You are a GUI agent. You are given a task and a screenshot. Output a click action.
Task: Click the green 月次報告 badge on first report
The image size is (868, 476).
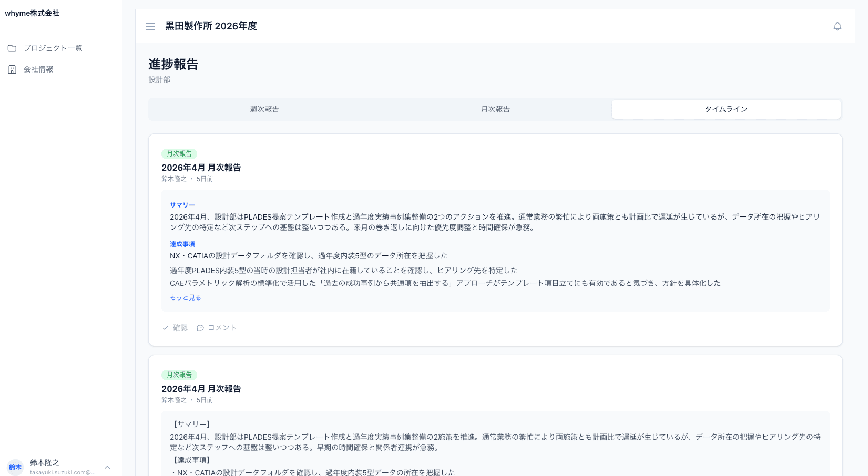click(x=179, y=153)
